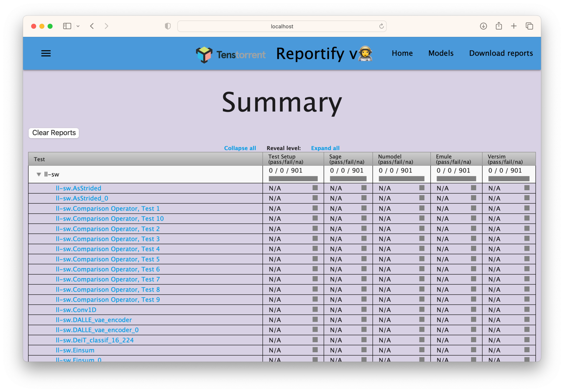Reload the localhost page
564x392 pixels.
pos(381,26)
